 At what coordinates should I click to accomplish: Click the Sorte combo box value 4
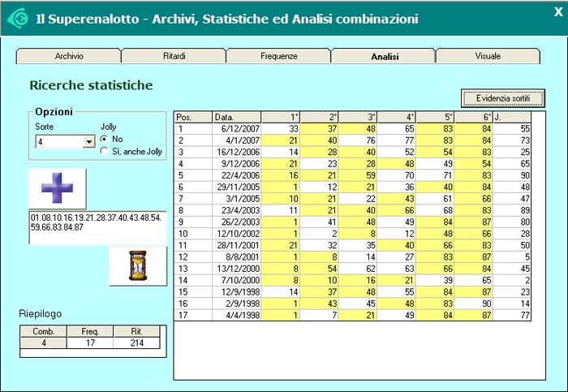60,142
